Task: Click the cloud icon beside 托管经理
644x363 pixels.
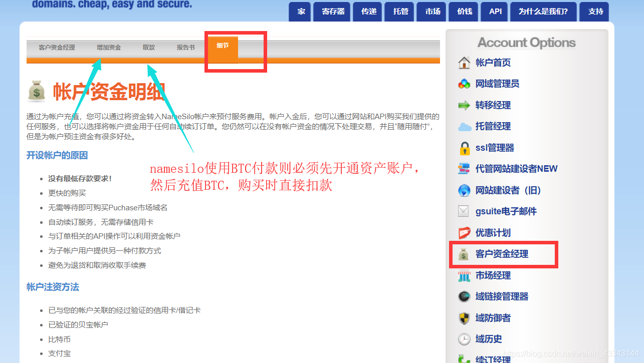Action: [x=464, y=127]
